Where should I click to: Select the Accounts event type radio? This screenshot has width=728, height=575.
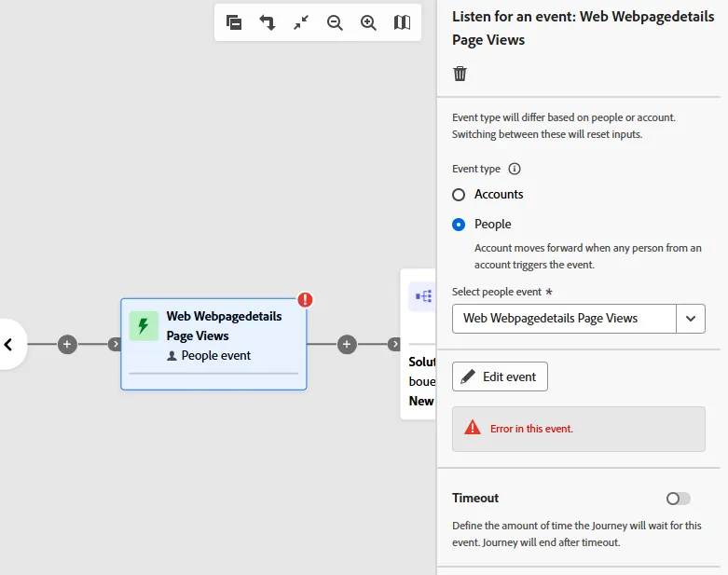(x=459, y=195)
